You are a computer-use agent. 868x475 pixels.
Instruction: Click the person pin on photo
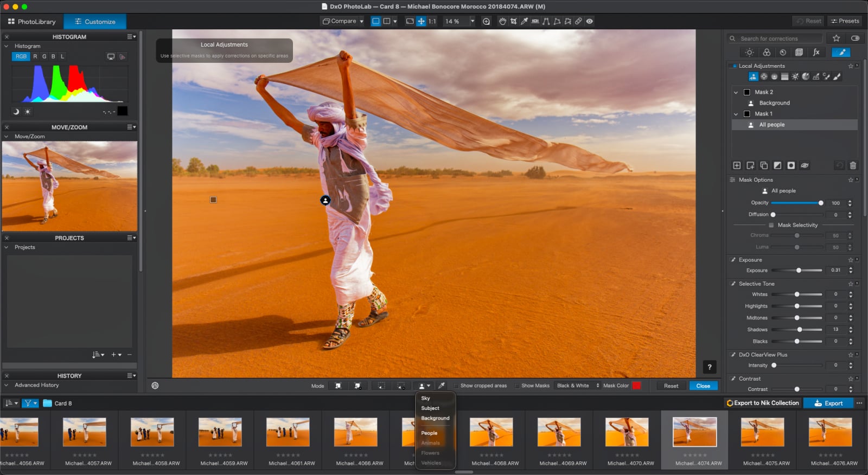pyautogui.click(x=325, y=200)
